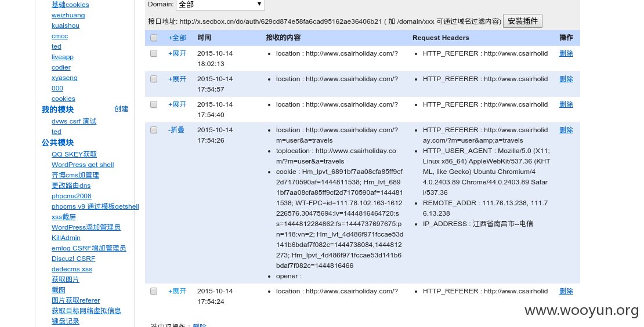Open the 000 project
644x327 pixels.
(x=57, y=88)
